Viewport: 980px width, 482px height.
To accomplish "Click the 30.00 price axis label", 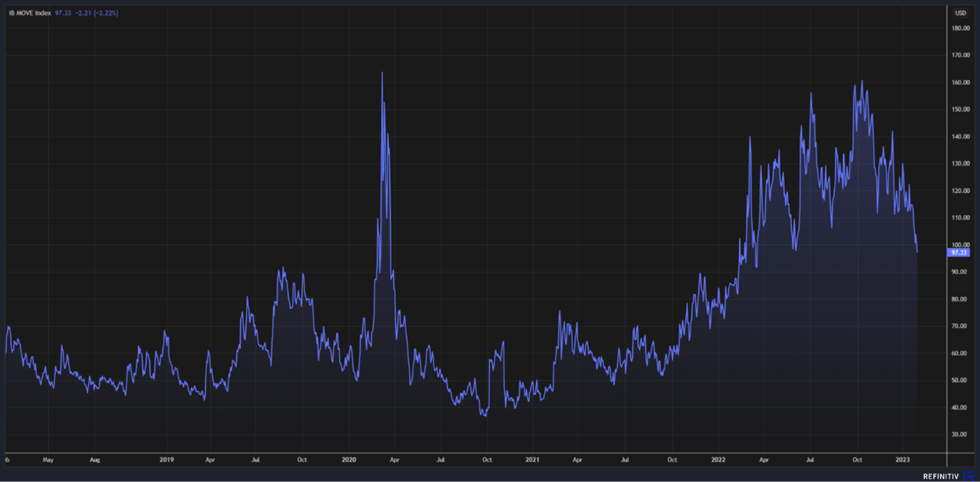I will tap(960, 435).
